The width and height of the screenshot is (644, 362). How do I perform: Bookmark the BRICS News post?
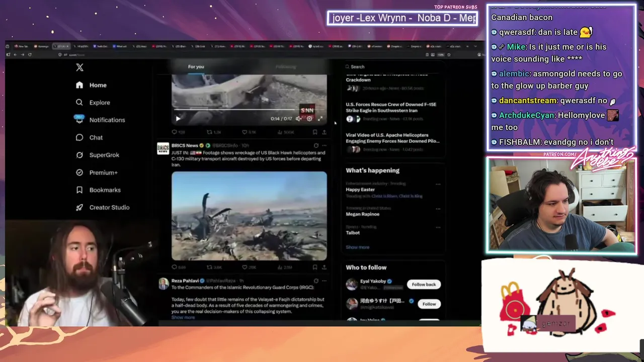[x=315, y=267]
